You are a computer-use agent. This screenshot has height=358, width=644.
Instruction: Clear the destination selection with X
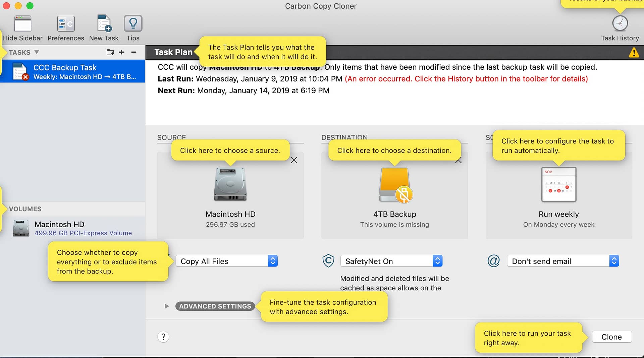458,160
